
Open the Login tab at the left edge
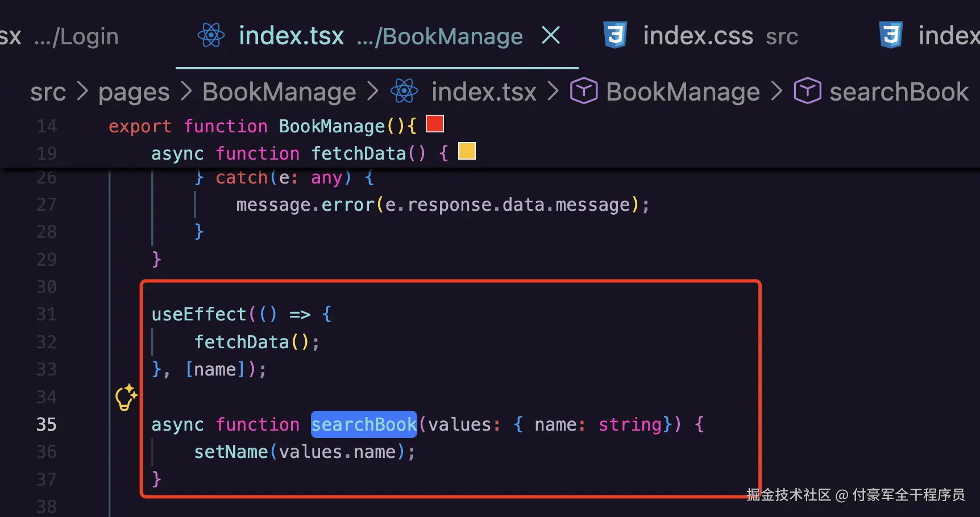tap(59, 36)
